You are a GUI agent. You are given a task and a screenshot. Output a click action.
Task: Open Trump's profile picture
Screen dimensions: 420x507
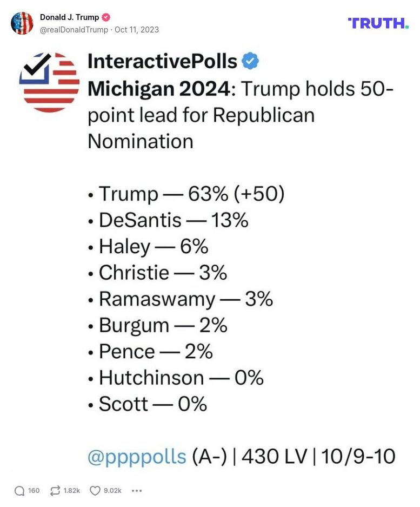click(23, 23)
